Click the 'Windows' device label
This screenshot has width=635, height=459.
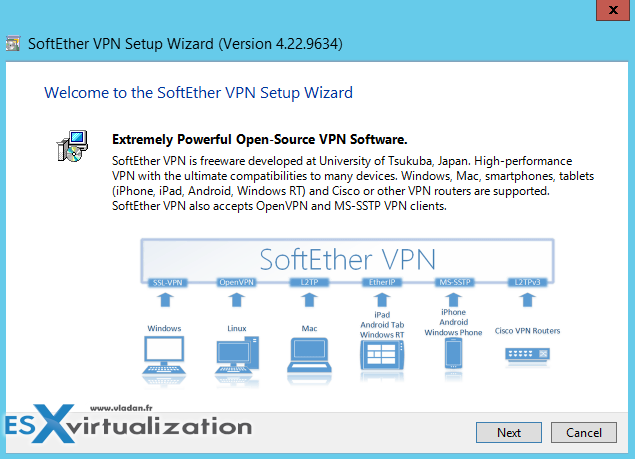pos(164,328)
